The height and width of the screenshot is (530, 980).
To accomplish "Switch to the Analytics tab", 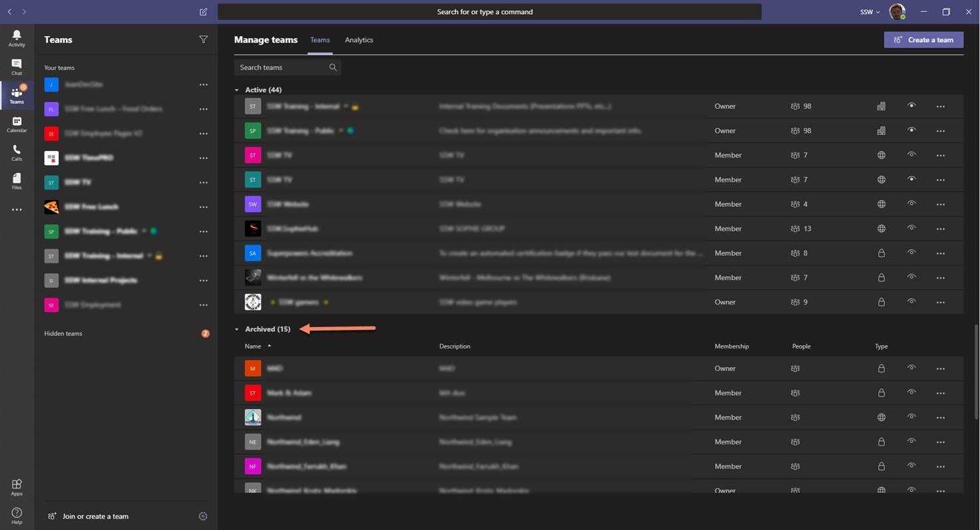I will (359, 40).
